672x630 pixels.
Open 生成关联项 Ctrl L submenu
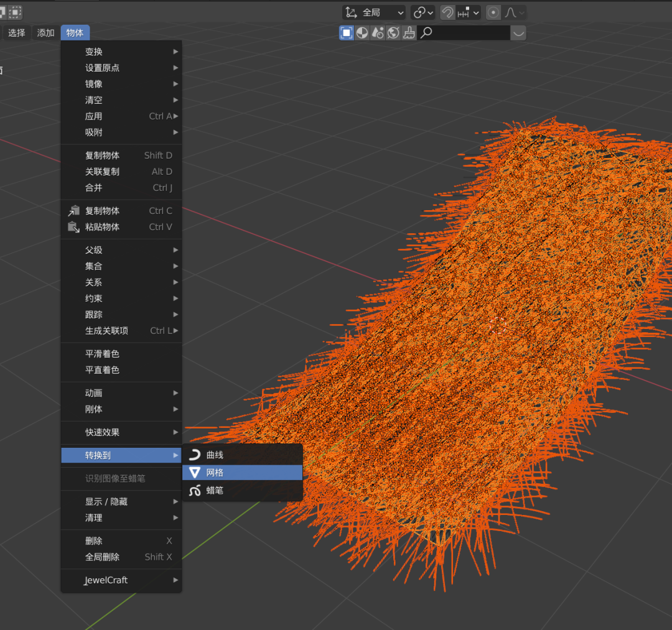pos(121,331)
